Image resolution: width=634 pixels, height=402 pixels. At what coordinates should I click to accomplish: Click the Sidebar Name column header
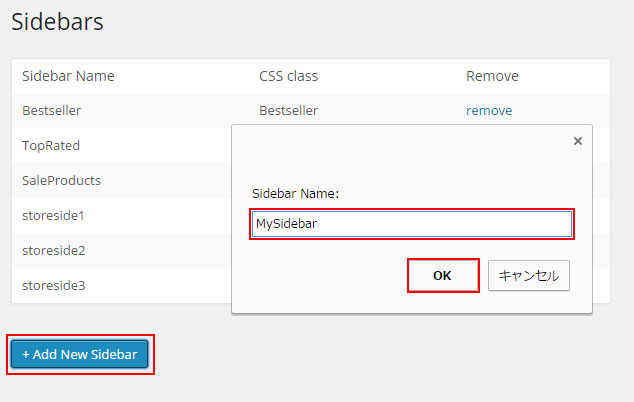(x=68, y=76)
